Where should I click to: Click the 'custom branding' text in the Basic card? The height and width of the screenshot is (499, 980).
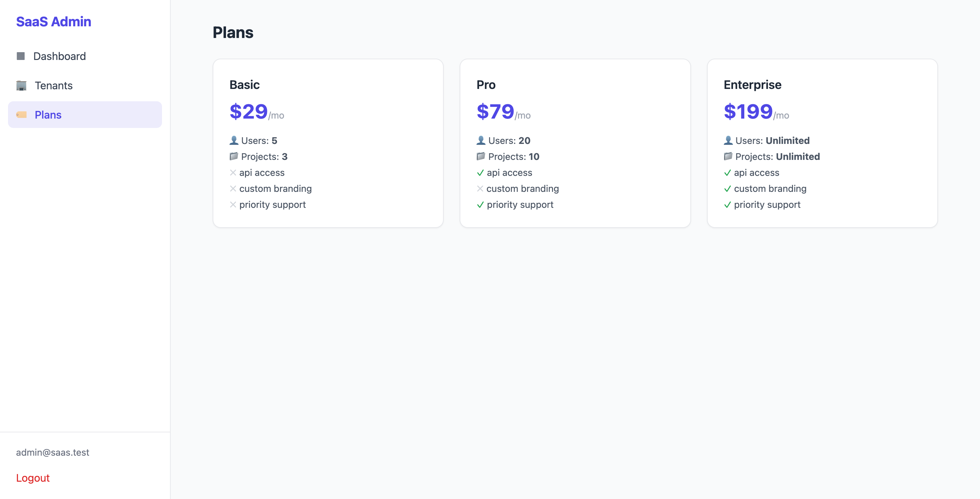point(275,189)
